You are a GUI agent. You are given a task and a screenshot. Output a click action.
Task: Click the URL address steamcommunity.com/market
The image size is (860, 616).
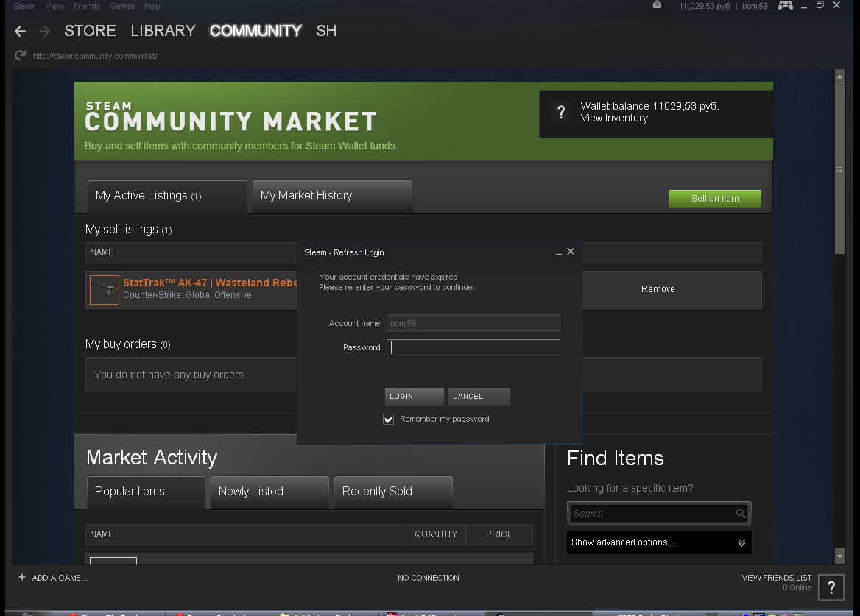click(x=96, y=56)
